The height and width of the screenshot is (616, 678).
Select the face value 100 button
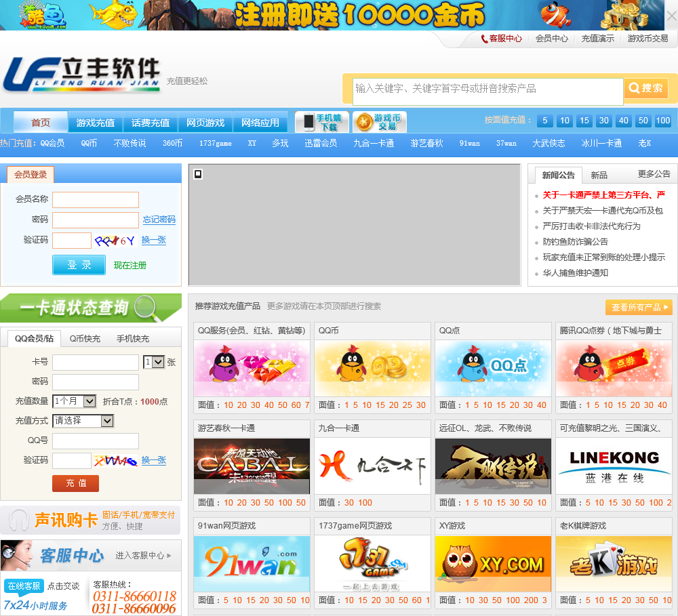click(x=663, y=121)
